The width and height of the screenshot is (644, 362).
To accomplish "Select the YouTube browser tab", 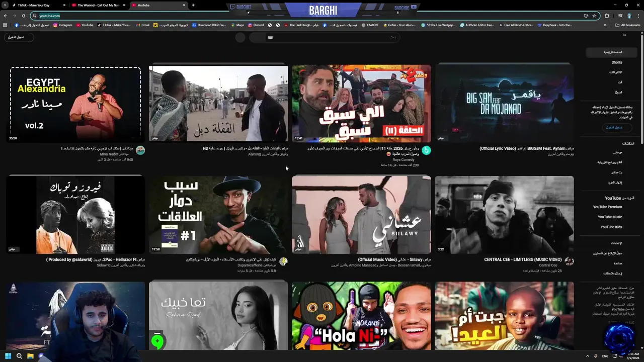I will tap(158, 5).
